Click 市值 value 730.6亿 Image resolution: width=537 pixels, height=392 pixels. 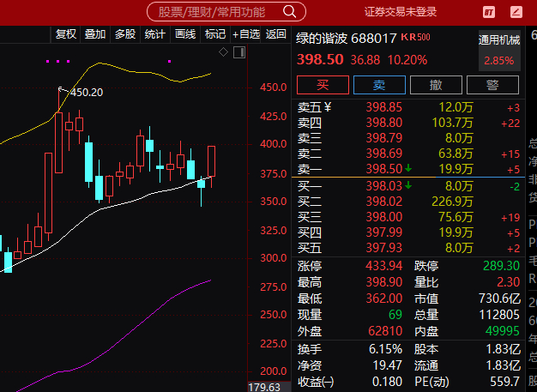click(x=499, y=299)
